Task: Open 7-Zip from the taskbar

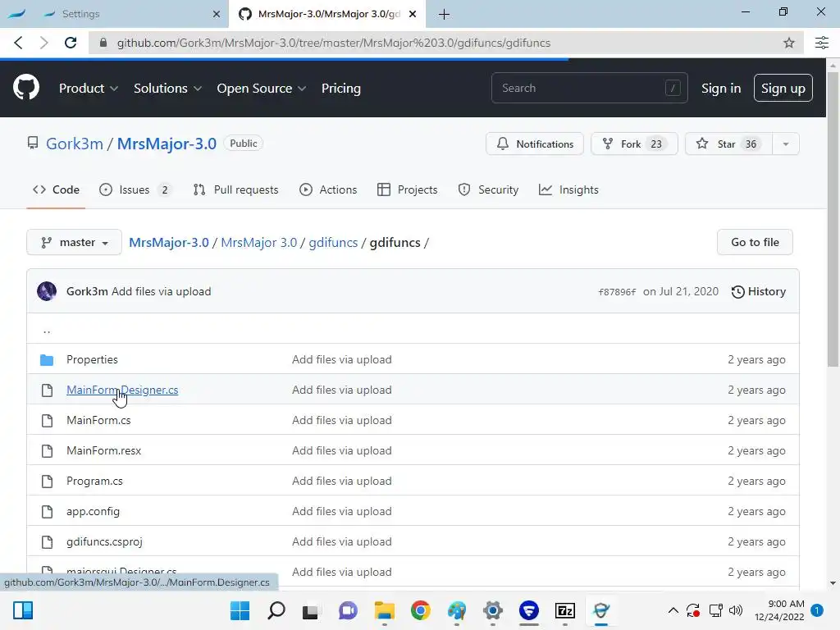Action: (565, 610)
